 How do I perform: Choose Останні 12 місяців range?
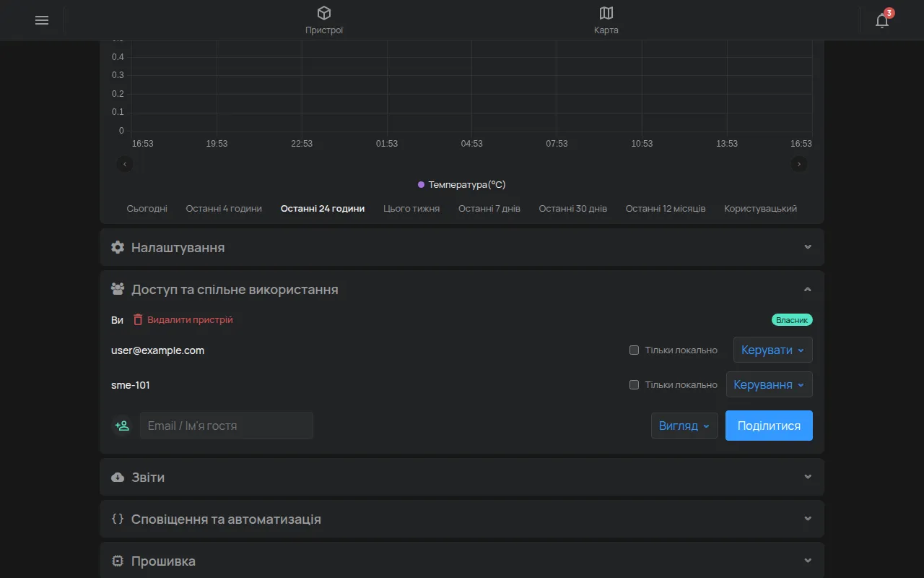666,209
